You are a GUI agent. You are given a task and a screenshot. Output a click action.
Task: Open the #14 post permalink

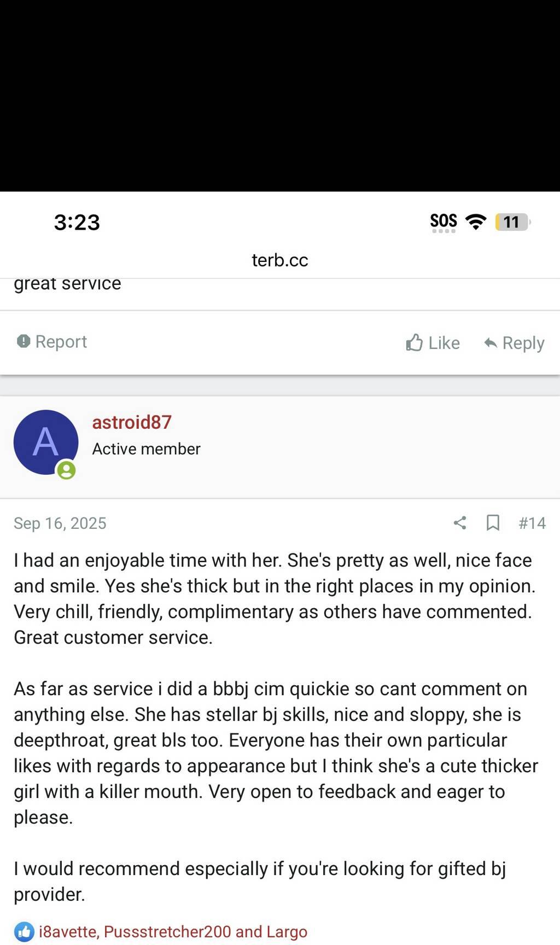pyautogui.click(x=532, y=523)
